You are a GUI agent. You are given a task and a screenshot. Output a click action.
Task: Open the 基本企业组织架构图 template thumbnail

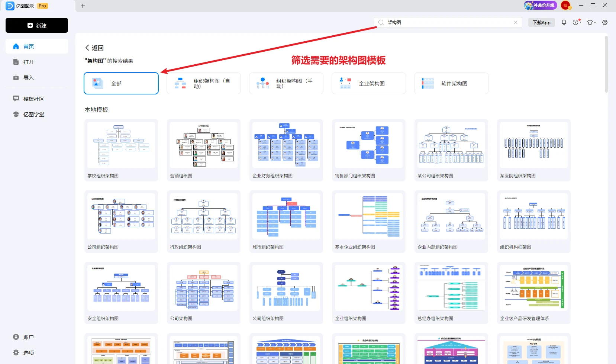(369, 216)
